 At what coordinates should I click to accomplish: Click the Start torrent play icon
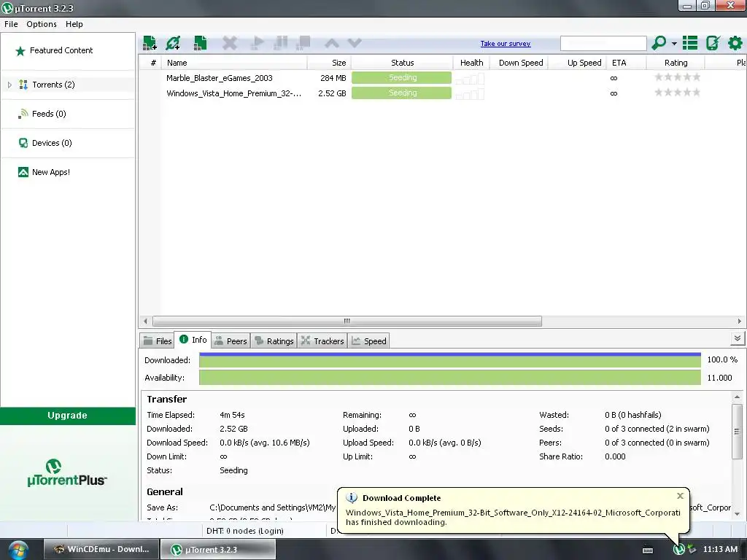(258, 43)
